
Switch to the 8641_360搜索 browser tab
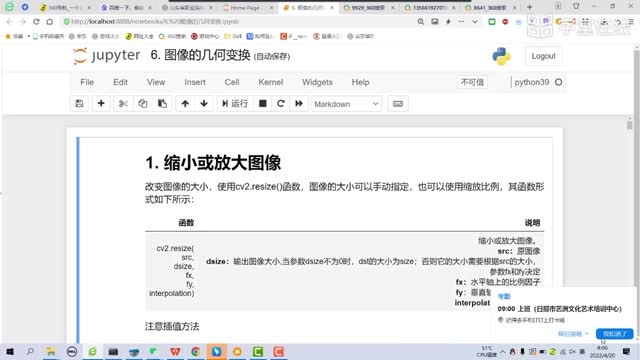(491, 8)
